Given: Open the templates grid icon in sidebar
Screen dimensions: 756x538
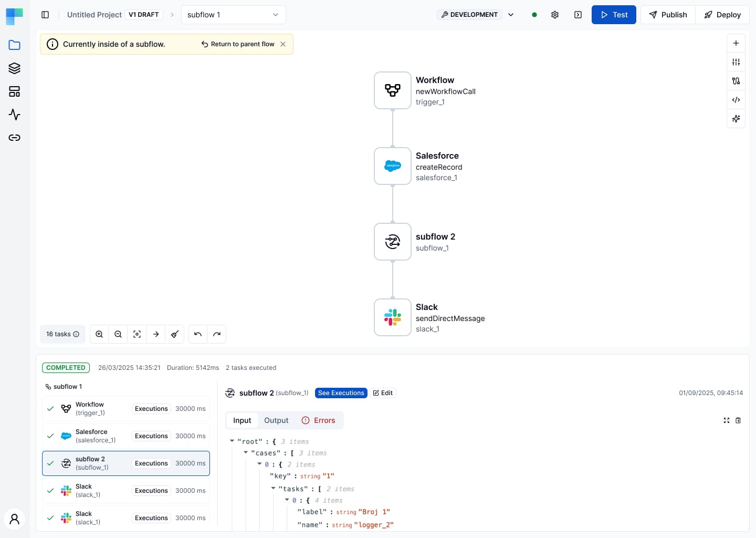Looking at the screenshot, I should tap(14, 91).
